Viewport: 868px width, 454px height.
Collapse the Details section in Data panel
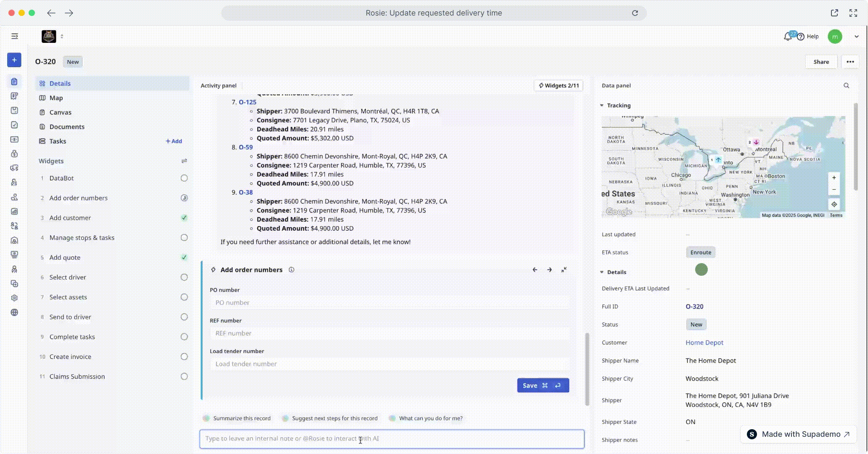click(602, 272)
